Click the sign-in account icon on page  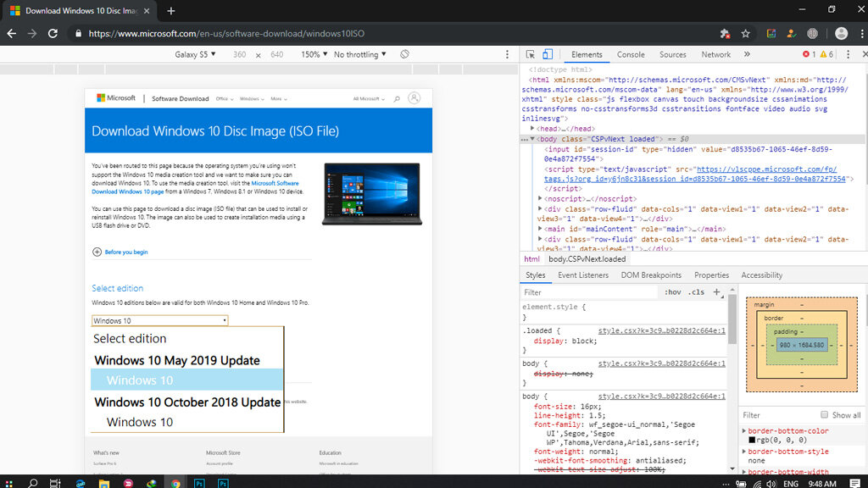click(x=414, y=98)
